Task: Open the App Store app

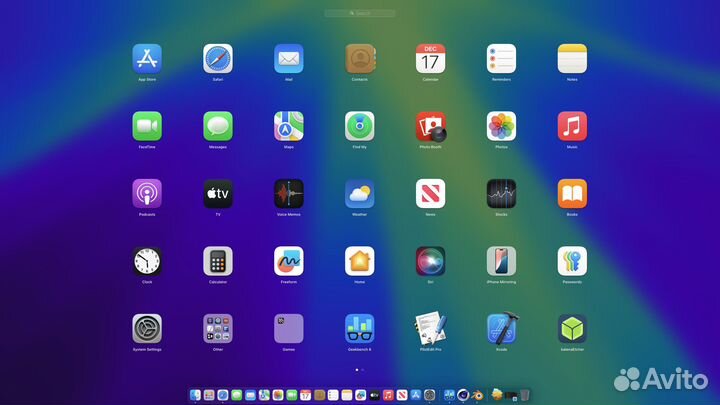Action: click(x=147, y=59)
